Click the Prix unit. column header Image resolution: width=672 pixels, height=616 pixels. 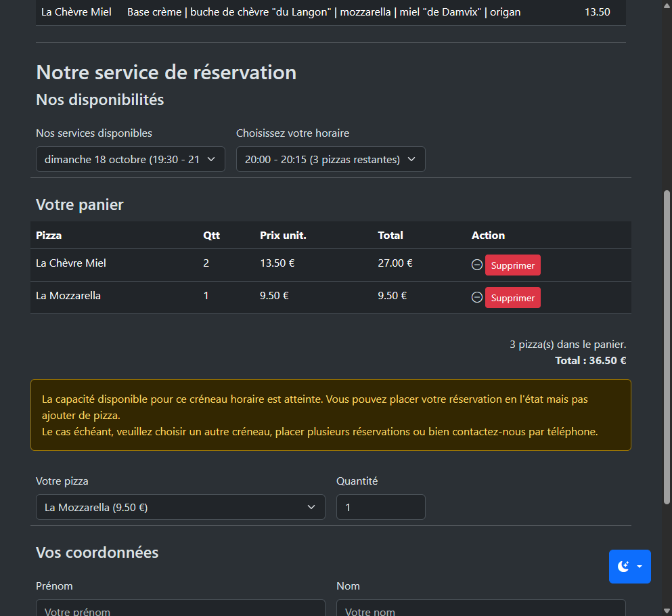[283, 236]
